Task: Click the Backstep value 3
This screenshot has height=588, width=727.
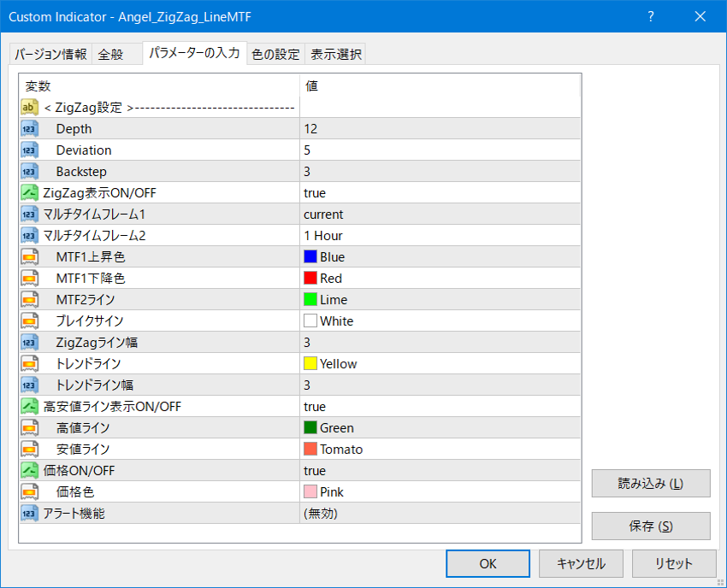Action: point(440,172)
